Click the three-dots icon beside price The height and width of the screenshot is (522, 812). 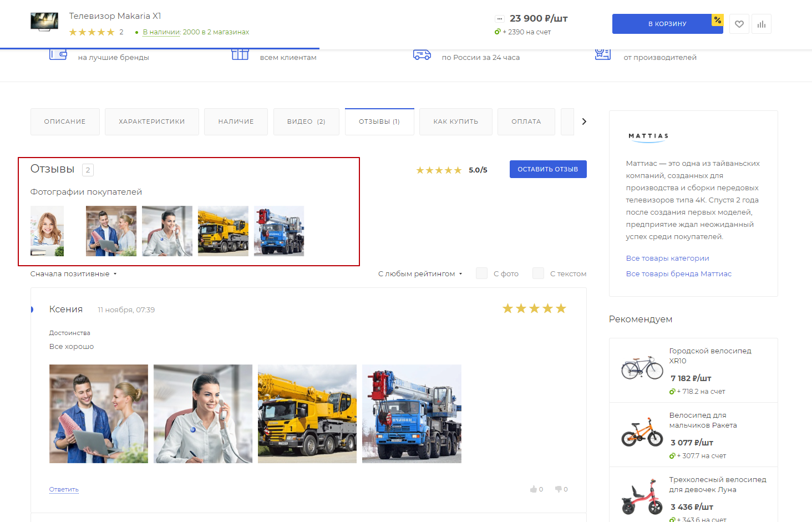click(499, 19)
